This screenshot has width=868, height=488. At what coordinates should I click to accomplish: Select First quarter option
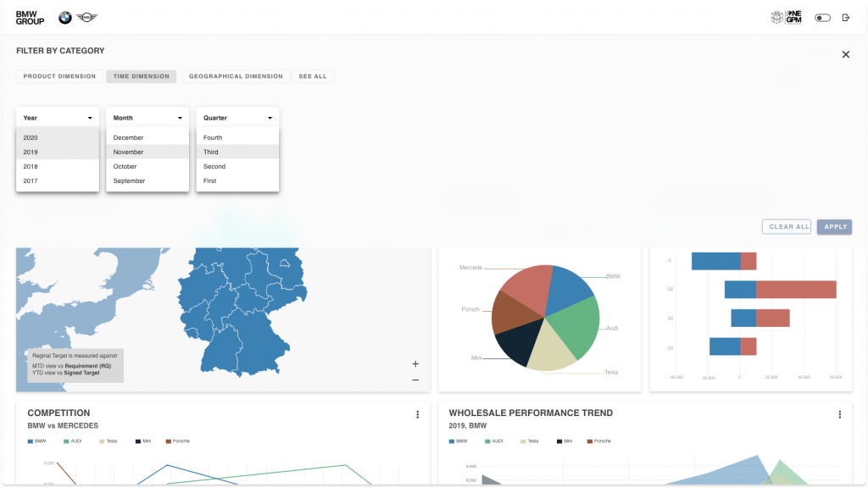237,181
